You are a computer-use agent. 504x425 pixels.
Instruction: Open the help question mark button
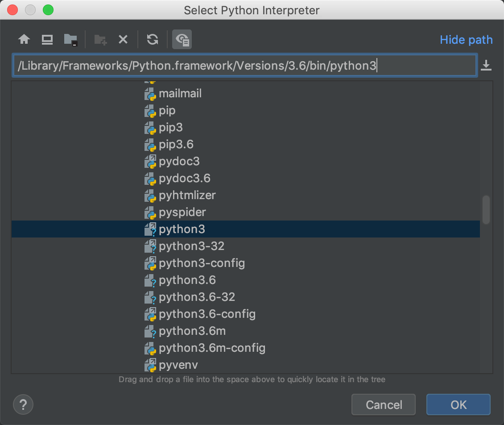[x=23, y=404]
